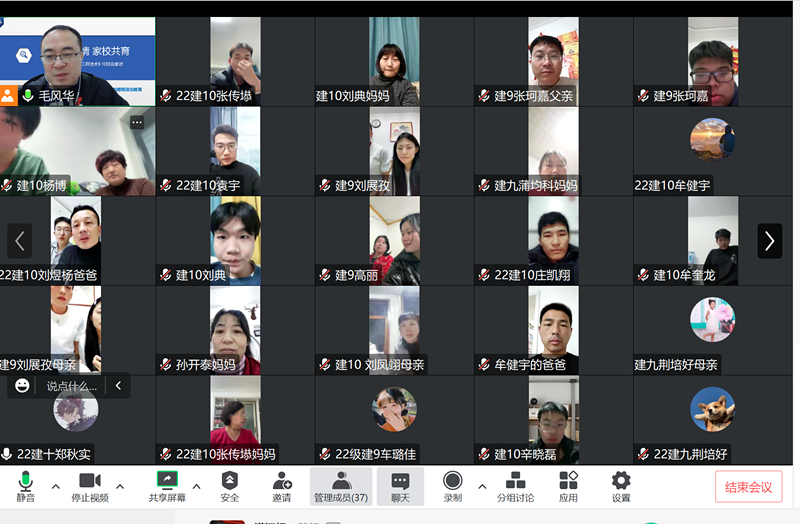The height and width of the screenshot is (524, 800).
Task: Click the 说点什么 message input field
Action: click(72, 385)
